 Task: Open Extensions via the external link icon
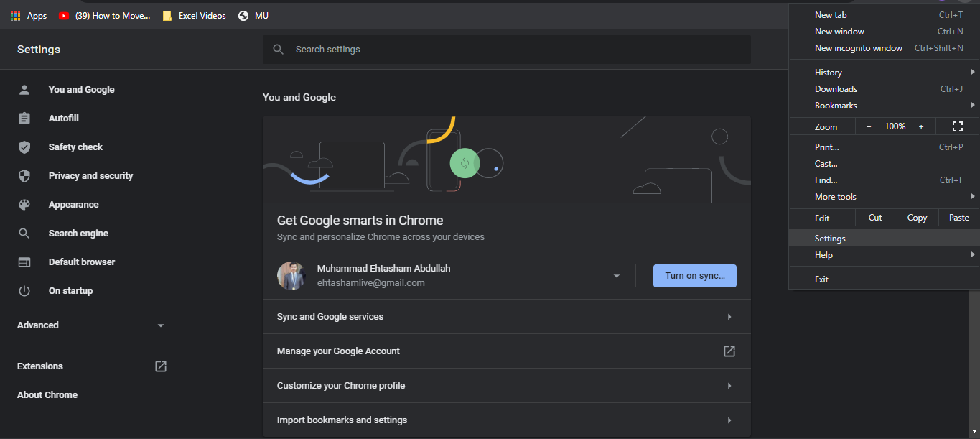161,366
